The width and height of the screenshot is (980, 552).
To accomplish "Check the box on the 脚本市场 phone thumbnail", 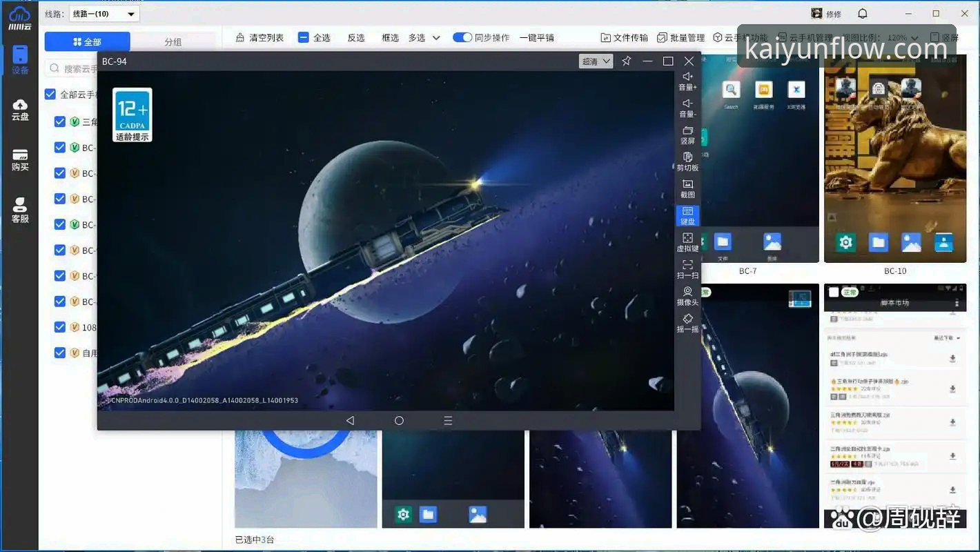I will coord(834,293).
